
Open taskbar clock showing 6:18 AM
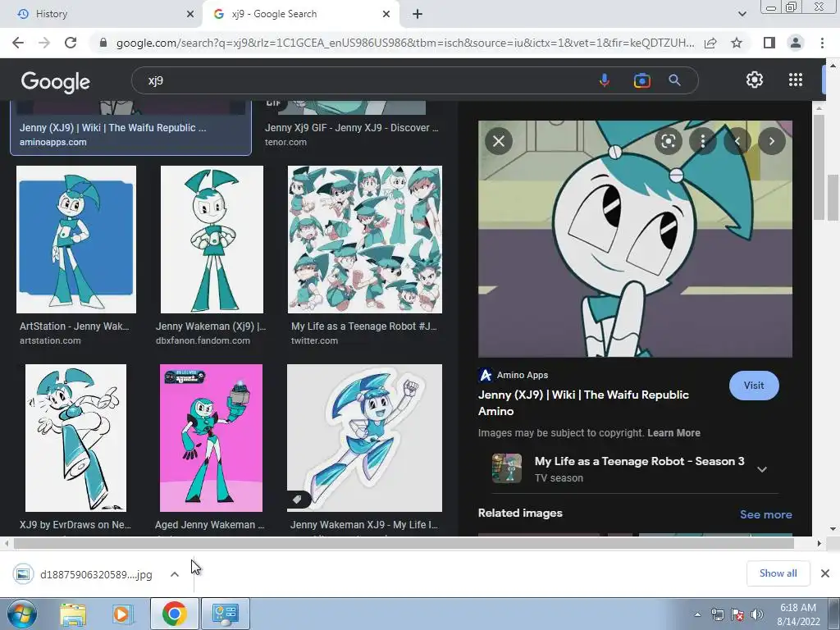[x=798, y=614]
